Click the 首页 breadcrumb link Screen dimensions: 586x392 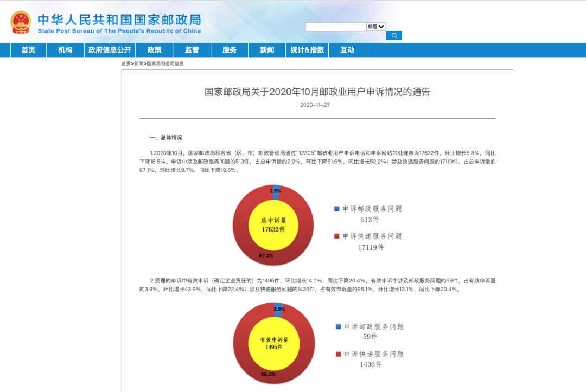[x=126, y=63]
